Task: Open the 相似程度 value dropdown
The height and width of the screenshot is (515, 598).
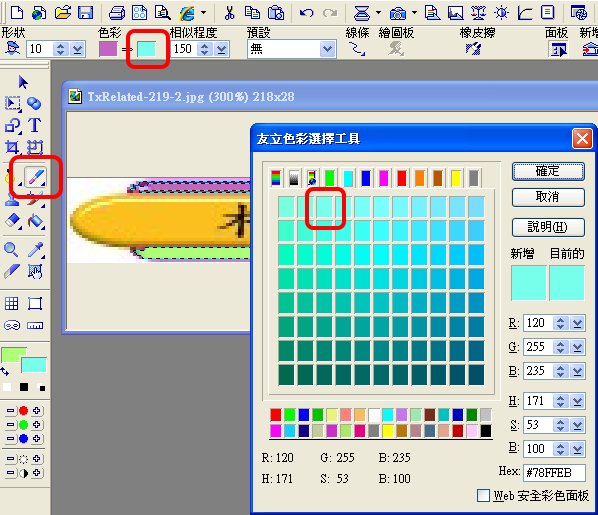Action: (222, 49)
